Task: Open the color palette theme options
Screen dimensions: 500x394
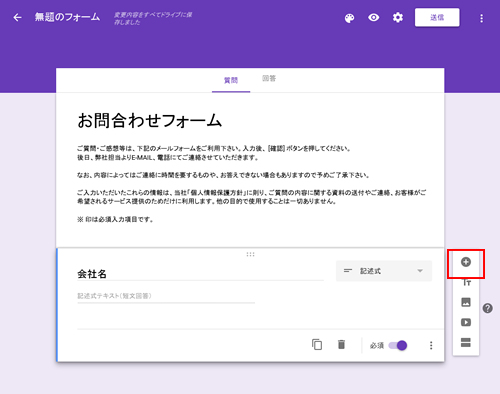Action: click(x=349, y=18)
